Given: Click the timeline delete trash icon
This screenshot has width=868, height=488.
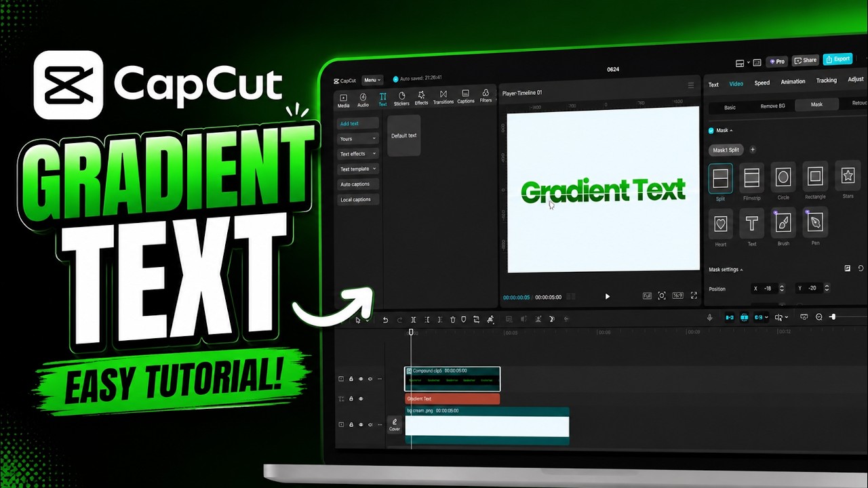Looking at the screenshot, I should pyautogui.click(x=453, y=320).
